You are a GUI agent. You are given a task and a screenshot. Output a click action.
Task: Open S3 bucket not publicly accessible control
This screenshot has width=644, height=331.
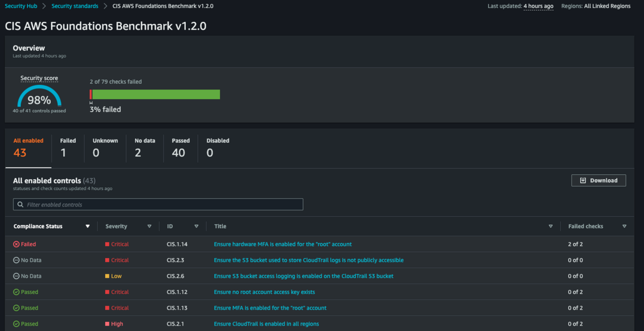click(309, 260)
